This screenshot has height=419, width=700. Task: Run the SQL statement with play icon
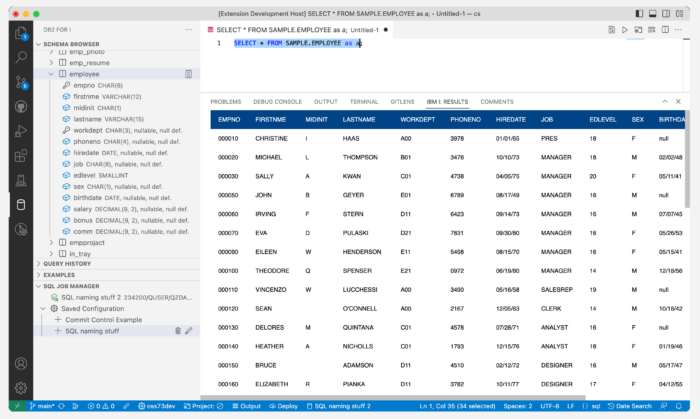pos(625,30)
